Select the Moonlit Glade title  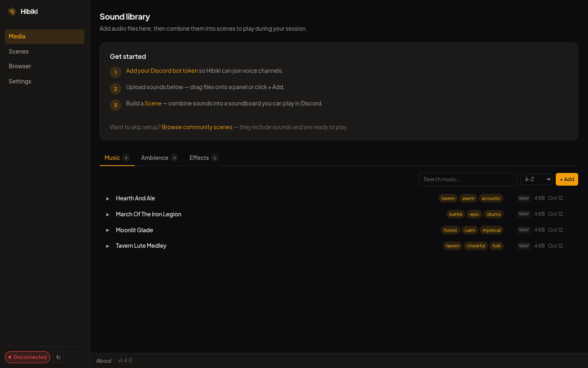134,230
